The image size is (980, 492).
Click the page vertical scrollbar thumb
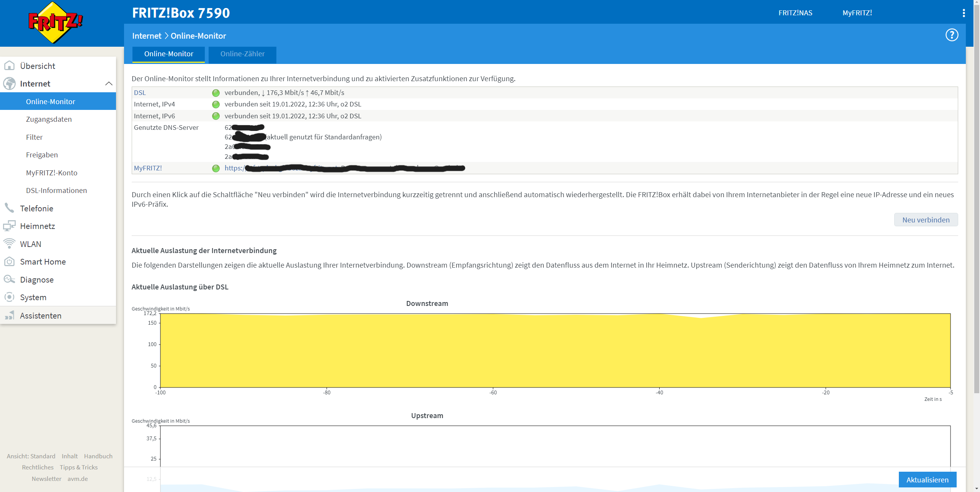tap(977, 199)
